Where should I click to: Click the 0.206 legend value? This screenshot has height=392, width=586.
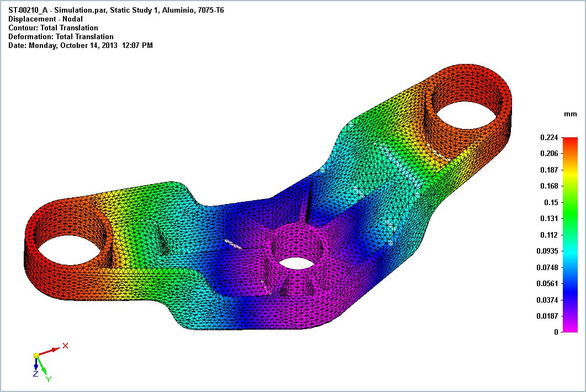coord(549,153)
